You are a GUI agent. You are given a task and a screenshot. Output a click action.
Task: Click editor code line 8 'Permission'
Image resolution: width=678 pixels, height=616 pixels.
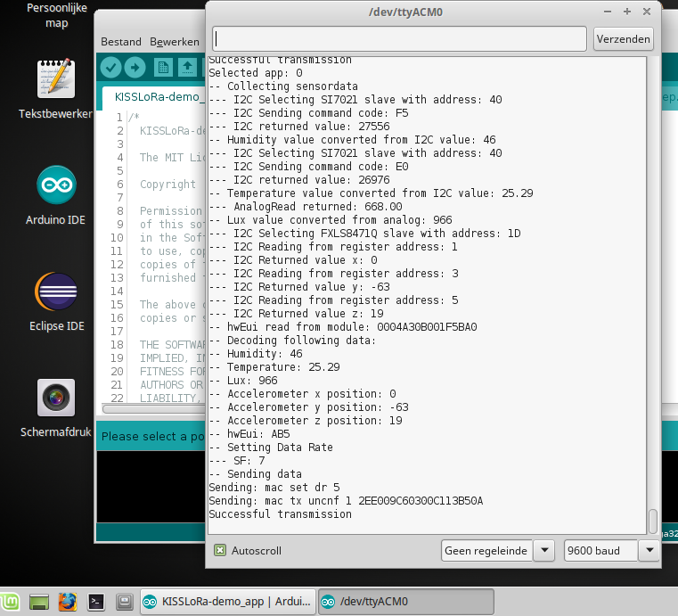point(171,211)
